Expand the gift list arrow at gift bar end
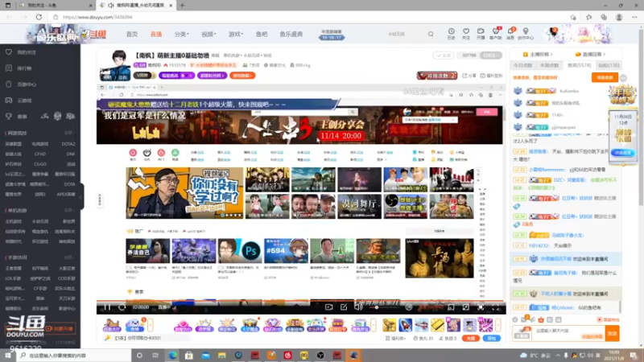This screenshot has height=362, width=644. click(x=498, y=325)
